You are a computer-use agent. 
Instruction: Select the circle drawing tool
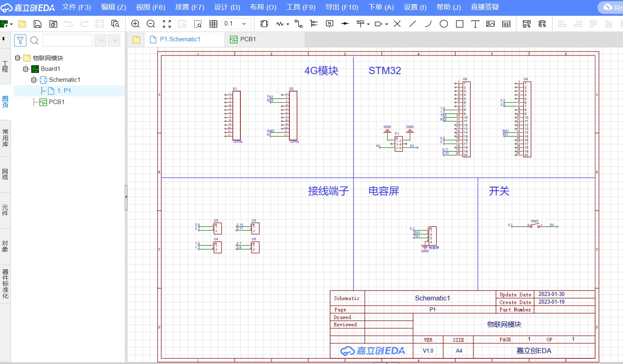click(444, 24)
